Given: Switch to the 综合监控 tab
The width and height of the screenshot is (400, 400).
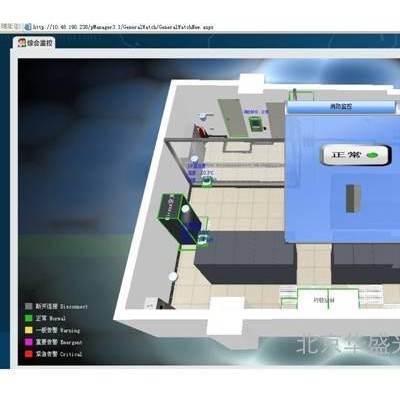Looking at the screenshot, I should (x=36, y=43).
